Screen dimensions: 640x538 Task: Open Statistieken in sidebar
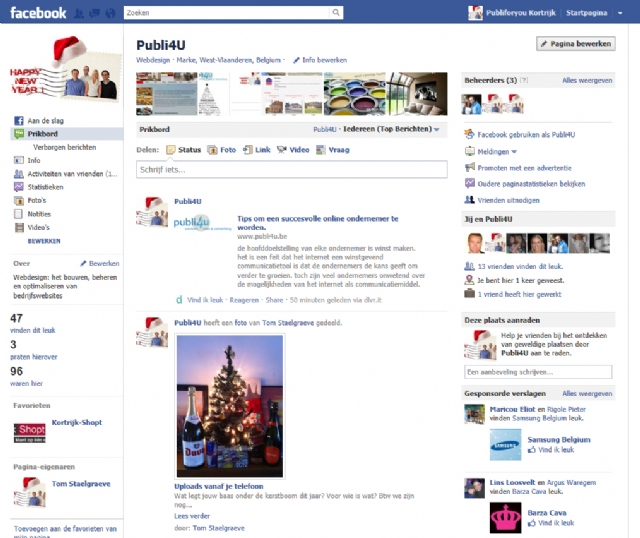[45, 187]
